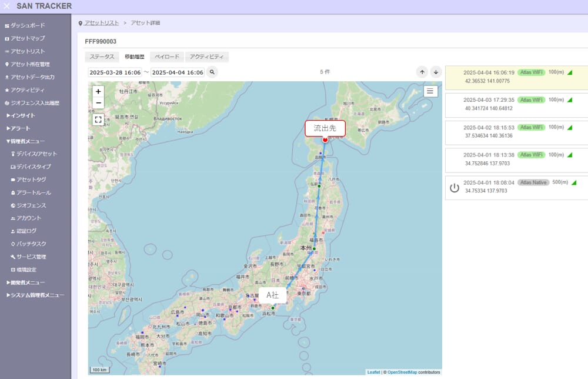The image size is (588, 379).
Task: Open the OpenStreetMap attribution link
Action: 402,372
